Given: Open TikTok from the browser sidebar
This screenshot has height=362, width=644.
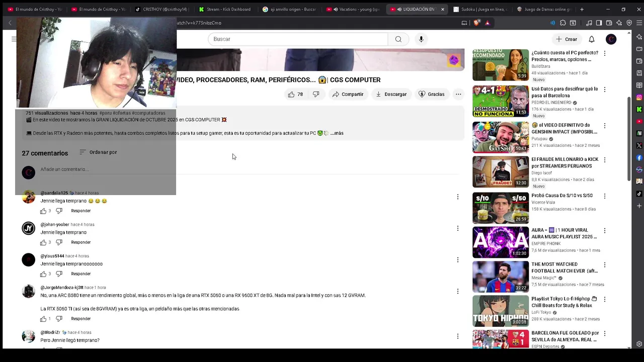Looking at the screenshot, I should click(639, 194).
